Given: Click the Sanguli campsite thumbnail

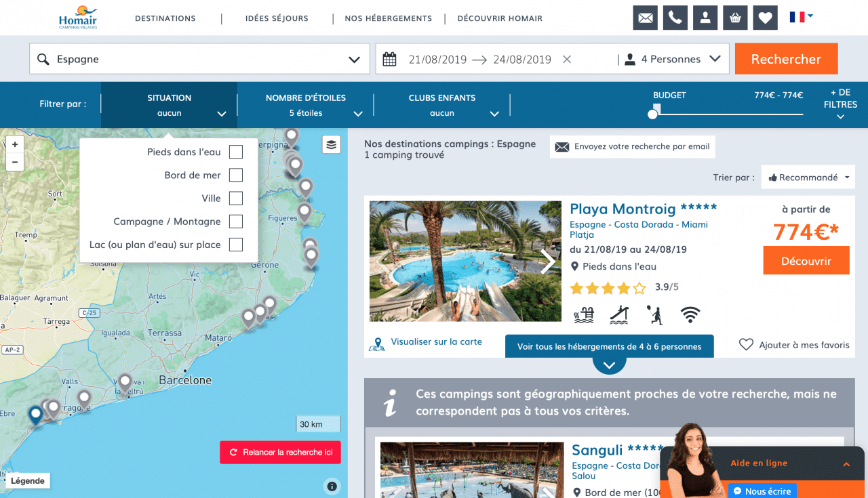Looking at the screenshot, I should (472, 470).
